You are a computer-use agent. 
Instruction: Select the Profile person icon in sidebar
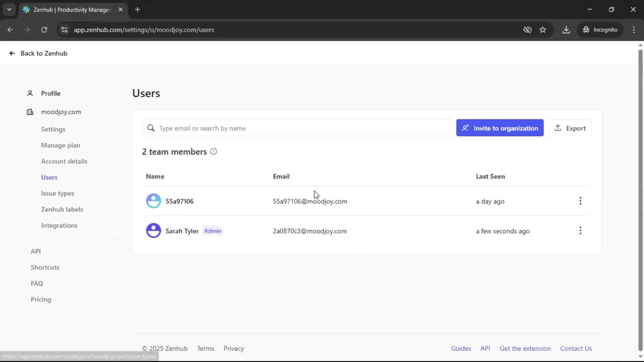[x=30, y=93]
